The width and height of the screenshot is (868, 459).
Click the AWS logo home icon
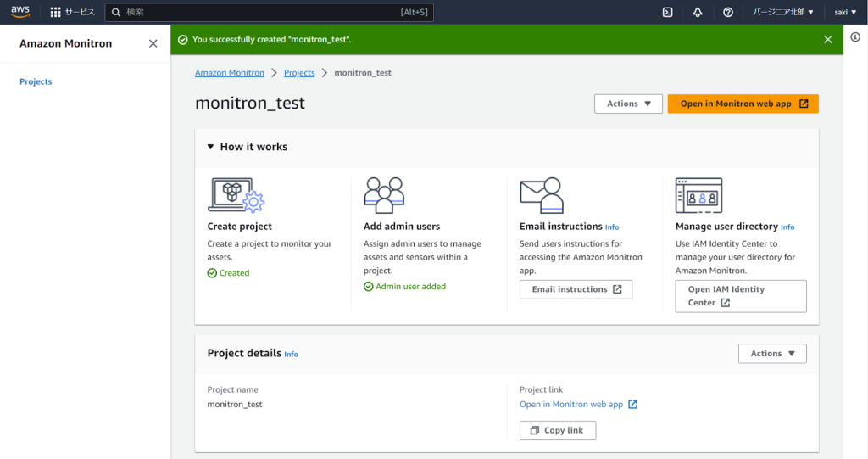pos(19,12)
